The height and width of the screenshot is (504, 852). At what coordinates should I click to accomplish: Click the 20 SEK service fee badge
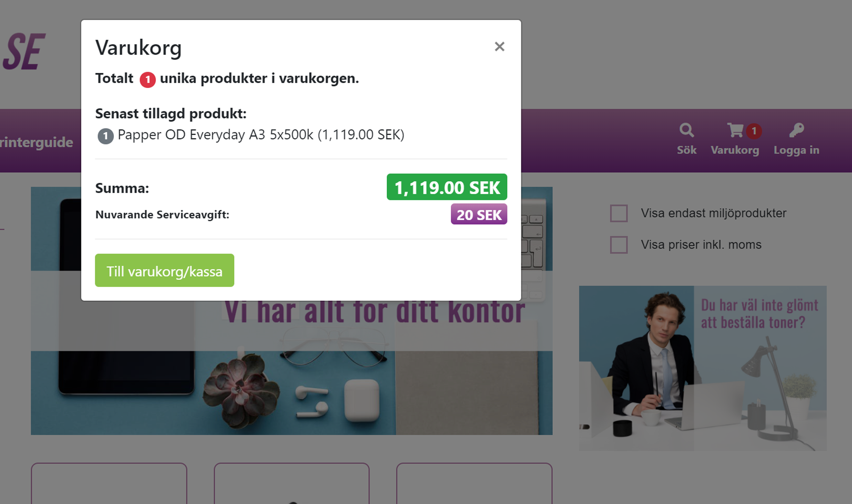tap(479, 214)
